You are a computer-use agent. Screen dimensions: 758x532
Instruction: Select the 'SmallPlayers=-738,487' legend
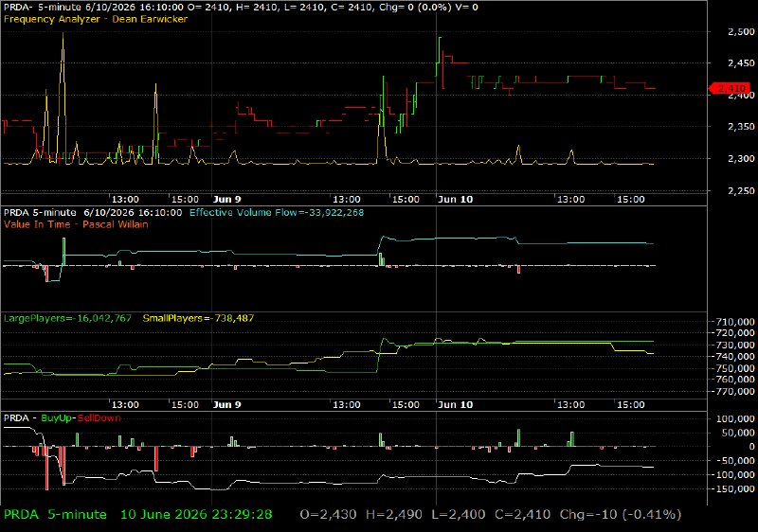coord(198,318)
